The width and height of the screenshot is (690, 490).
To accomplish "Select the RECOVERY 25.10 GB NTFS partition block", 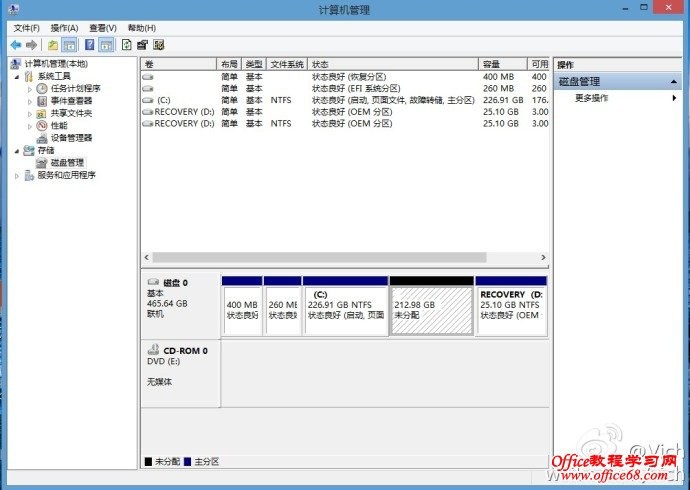I will click(511, 306).
